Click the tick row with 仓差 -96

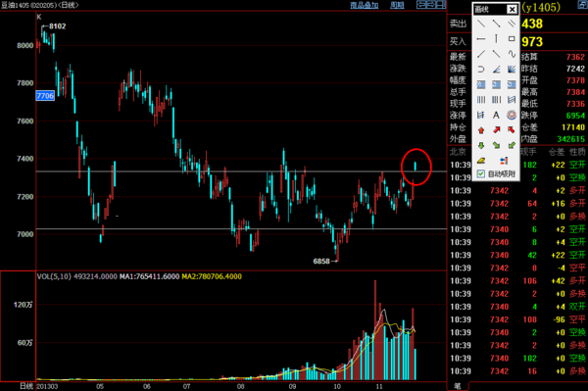coord(517,319)
